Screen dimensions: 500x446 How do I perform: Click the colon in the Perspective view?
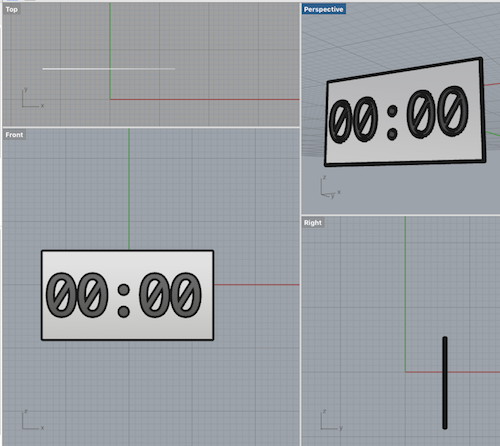392,123
